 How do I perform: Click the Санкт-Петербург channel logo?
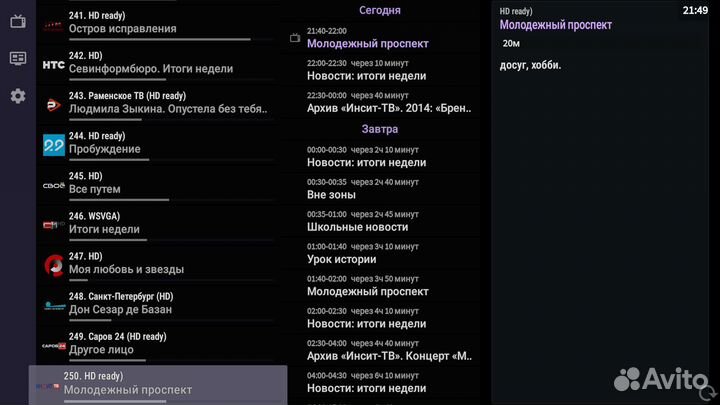click(54, 306)
